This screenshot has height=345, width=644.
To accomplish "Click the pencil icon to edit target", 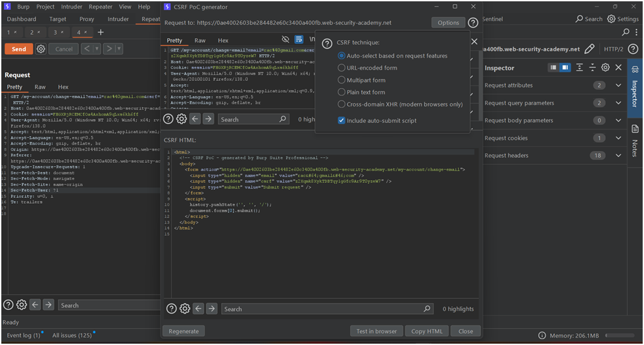I will 589,49.
